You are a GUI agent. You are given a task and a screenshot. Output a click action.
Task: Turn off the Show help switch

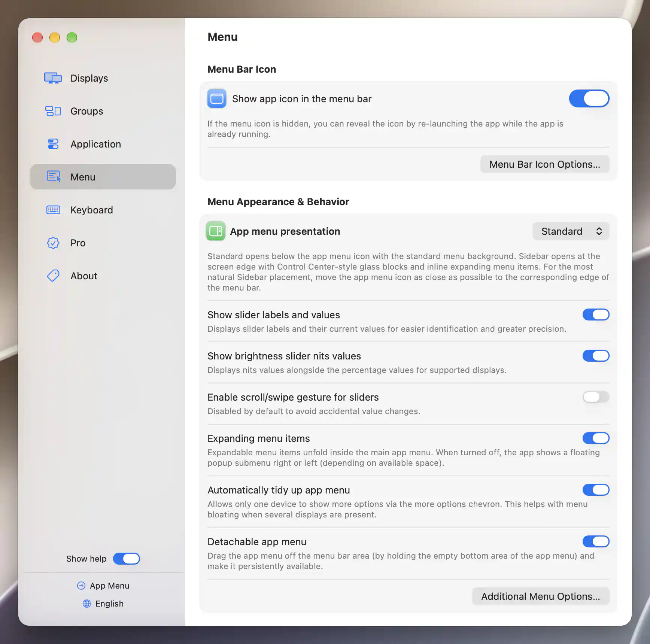click(127, 559)
